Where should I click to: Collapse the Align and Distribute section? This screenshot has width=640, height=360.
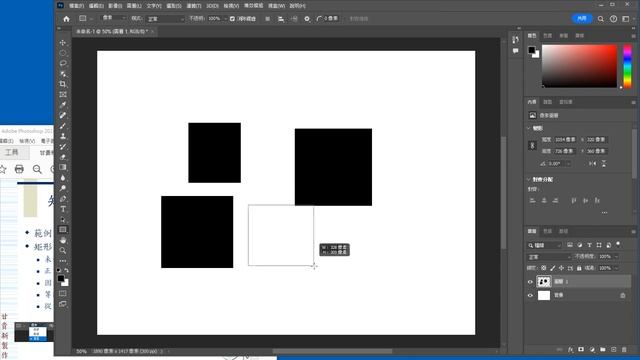pos(529,180)
